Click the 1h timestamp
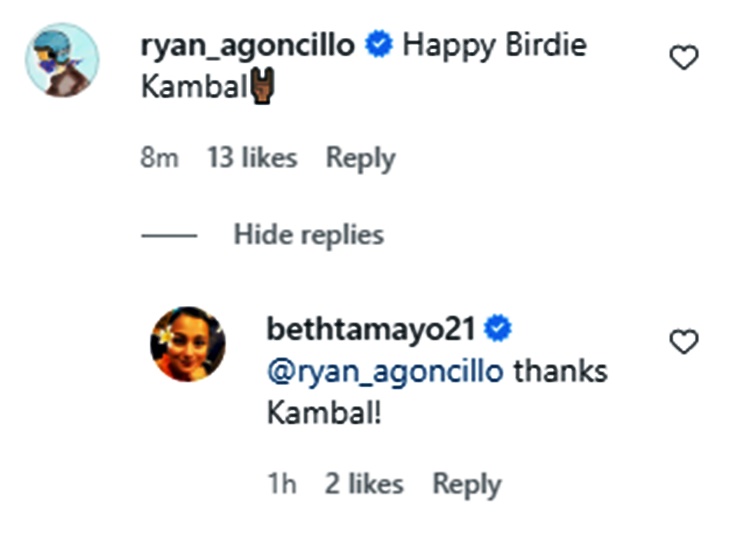Viewport: 750px width, 550px height. 282,485
